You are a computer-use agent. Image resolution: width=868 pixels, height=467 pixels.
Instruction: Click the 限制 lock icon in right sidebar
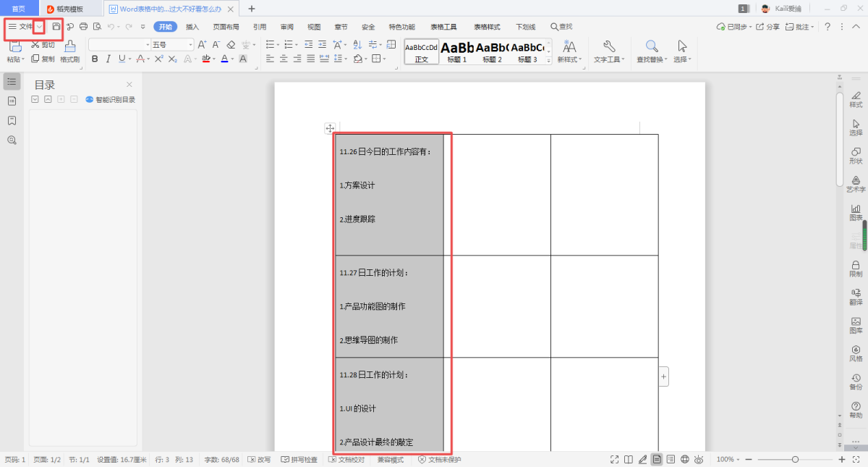pos(856,269)
